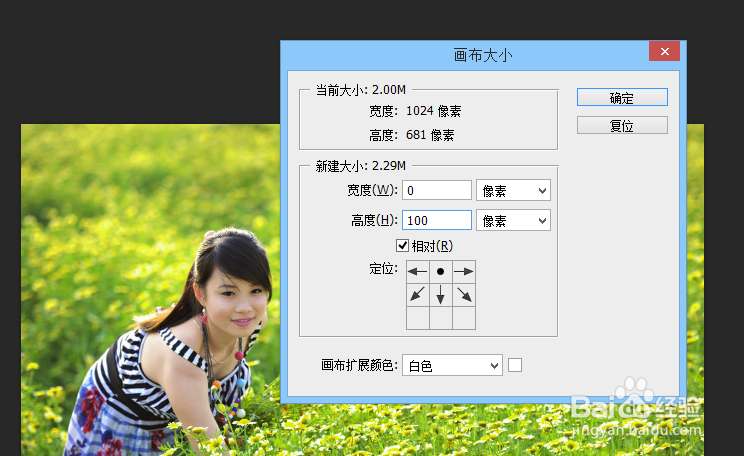Select the empty bottom-left anchor cell

pyautogui.click(x=418, y=318)
